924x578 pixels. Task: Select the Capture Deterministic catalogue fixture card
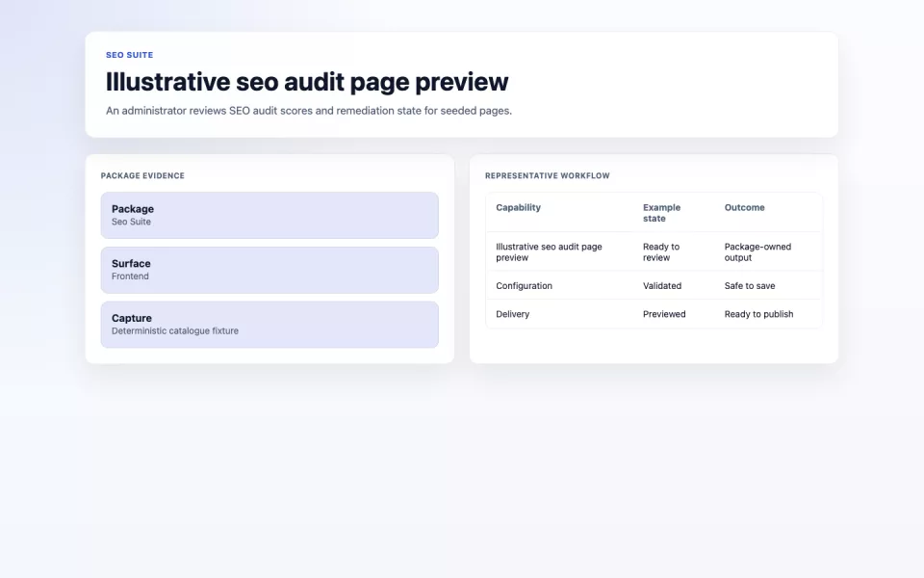coord(269,325)
